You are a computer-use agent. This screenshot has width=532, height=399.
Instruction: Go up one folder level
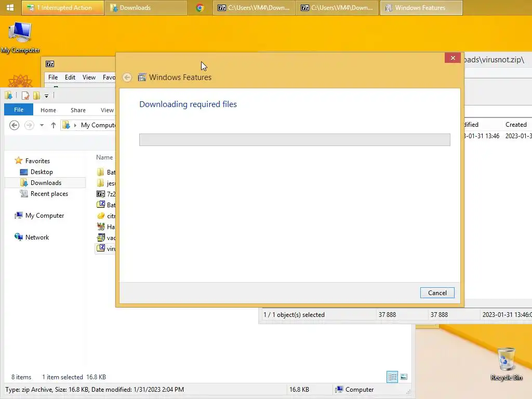(x=54, y=125)
